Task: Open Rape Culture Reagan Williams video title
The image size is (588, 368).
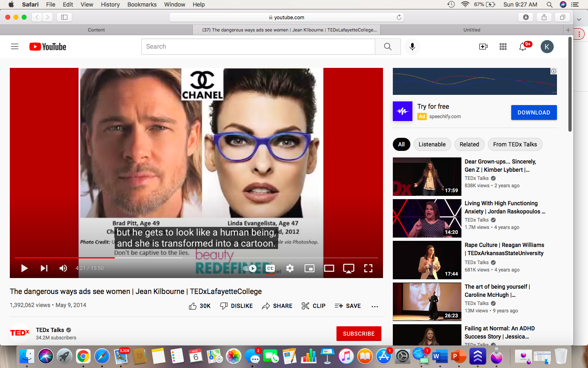Action: point(504,249)
